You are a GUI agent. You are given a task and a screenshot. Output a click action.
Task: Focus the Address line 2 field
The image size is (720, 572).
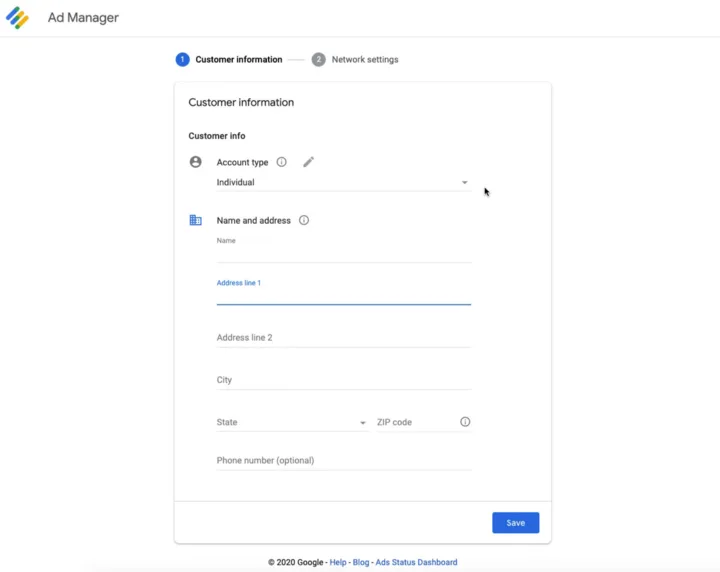343,337
